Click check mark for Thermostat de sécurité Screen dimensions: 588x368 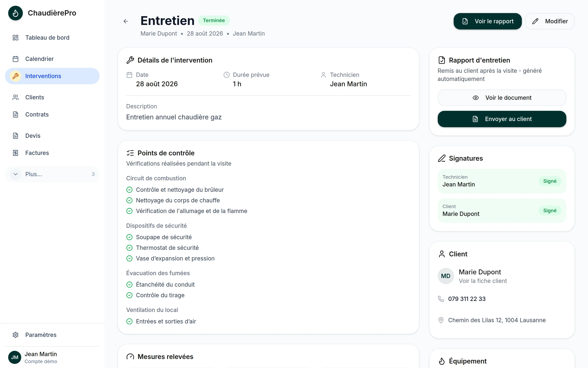(x=129, y=248)
